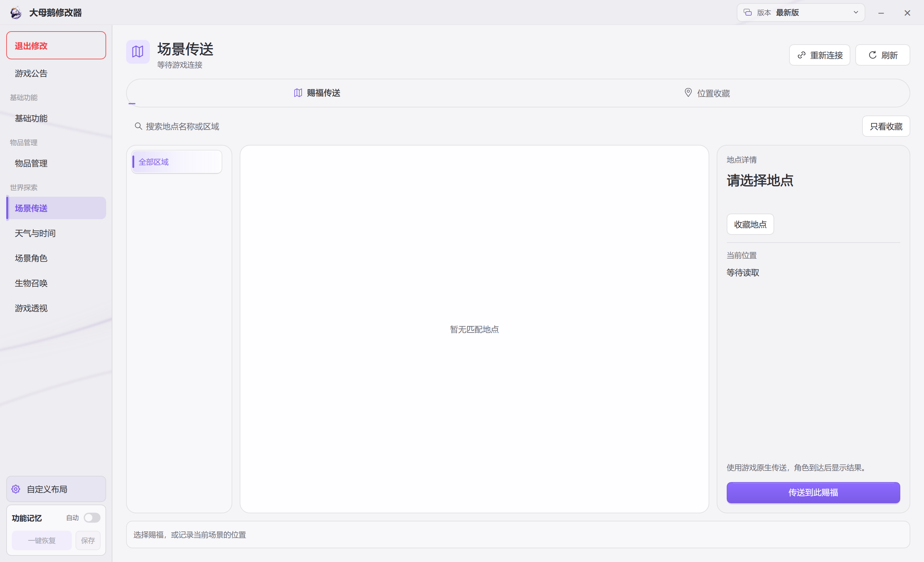Click the 刷新 button
924x562 pixels.
tap(882, 55)
